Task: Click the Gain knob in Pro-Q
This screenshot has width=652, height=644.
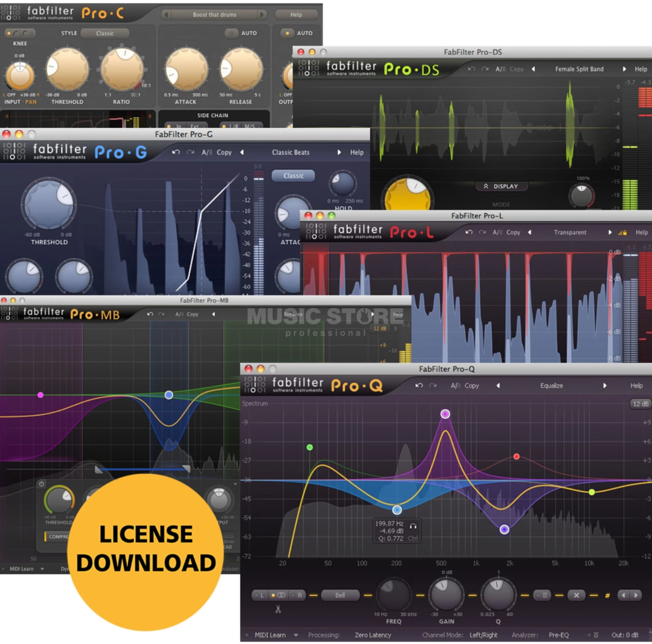Action: coord(446,594)
